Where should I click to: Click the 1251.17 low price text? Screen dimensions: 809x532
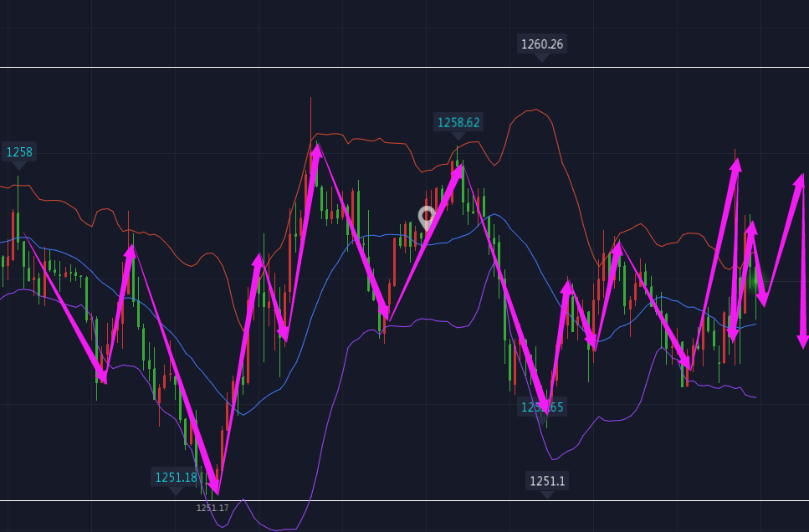[212, 509]
